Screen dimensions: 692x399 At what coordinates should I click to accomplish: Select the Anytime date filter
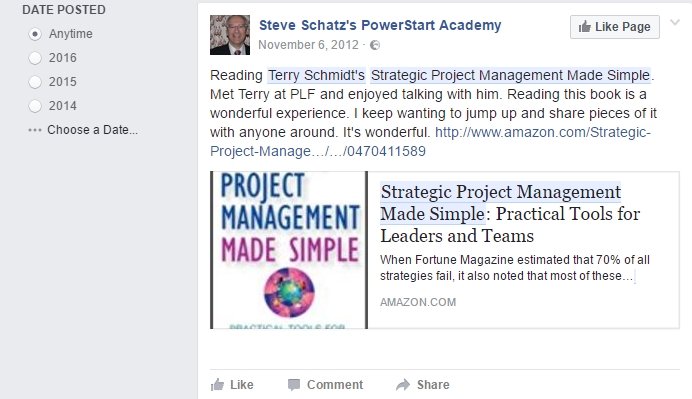35,34
